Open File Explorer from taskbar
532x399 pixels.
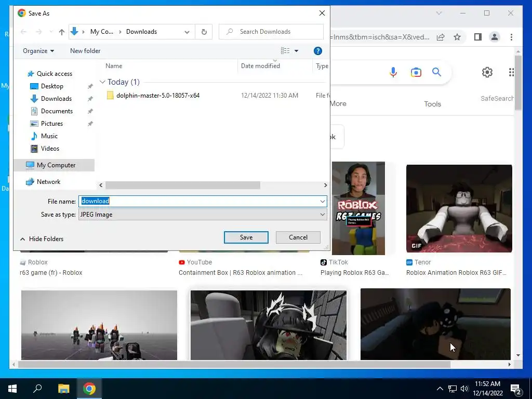pyautogui.click(x=63, y=389)
